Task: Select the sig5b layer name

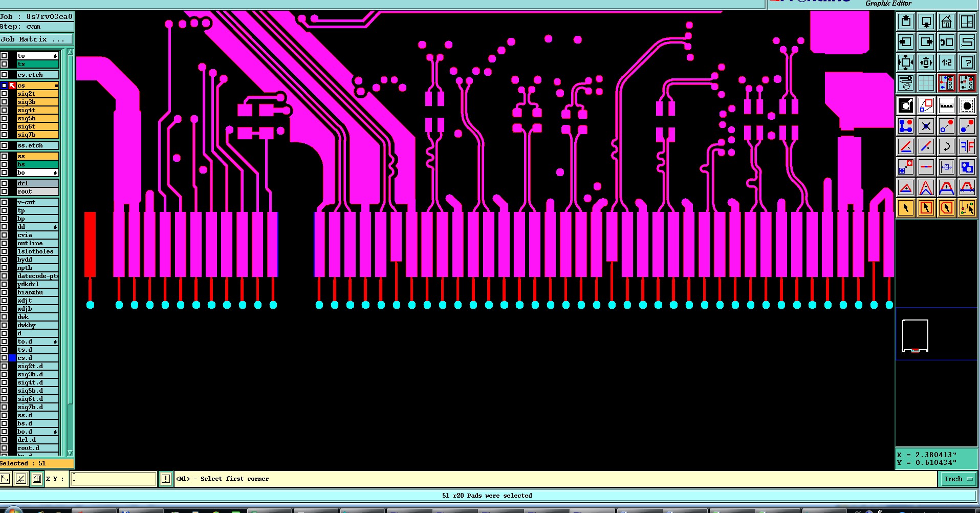Action: point(37,118)
